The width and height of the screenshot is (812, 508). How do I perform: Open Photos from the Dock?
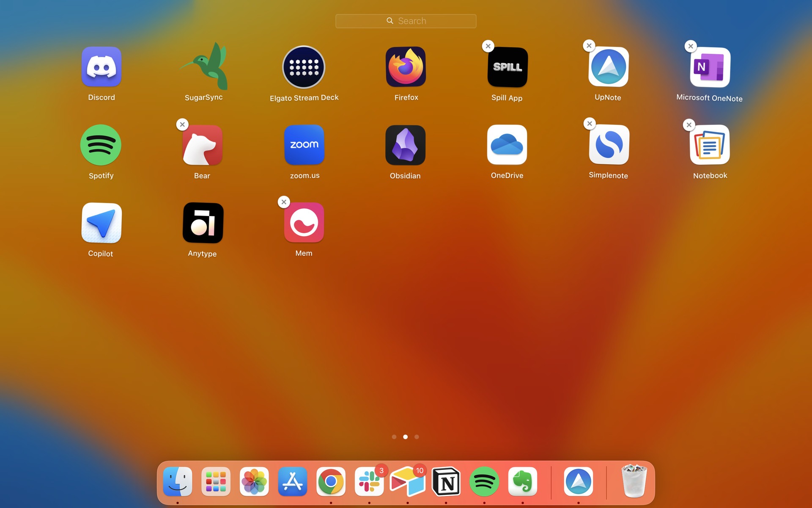pos(254,481)
